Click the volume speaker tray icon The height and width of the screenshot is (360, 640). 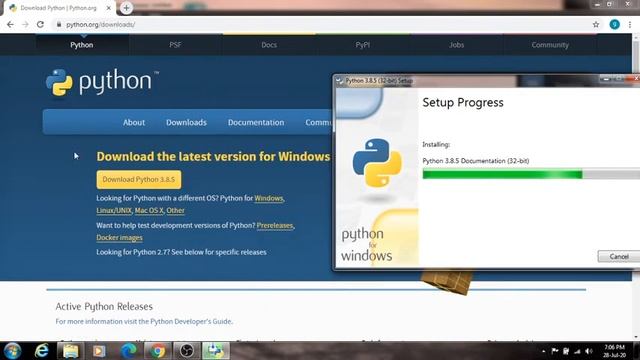coord(589,351)
